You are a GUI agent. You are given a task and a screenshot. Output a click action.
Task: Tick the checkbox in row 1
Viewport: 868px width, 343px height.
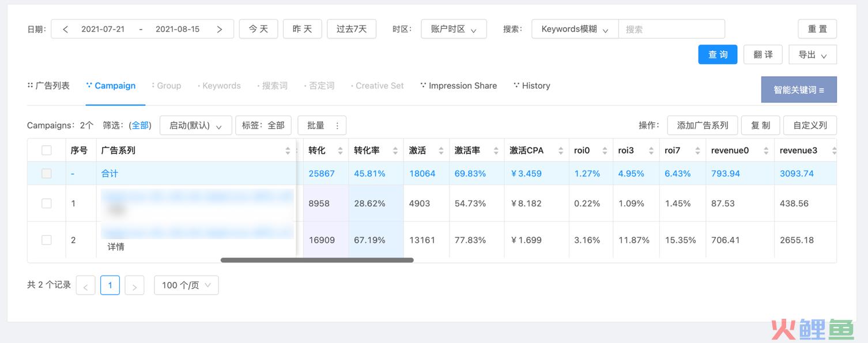[x=47, y=203]
